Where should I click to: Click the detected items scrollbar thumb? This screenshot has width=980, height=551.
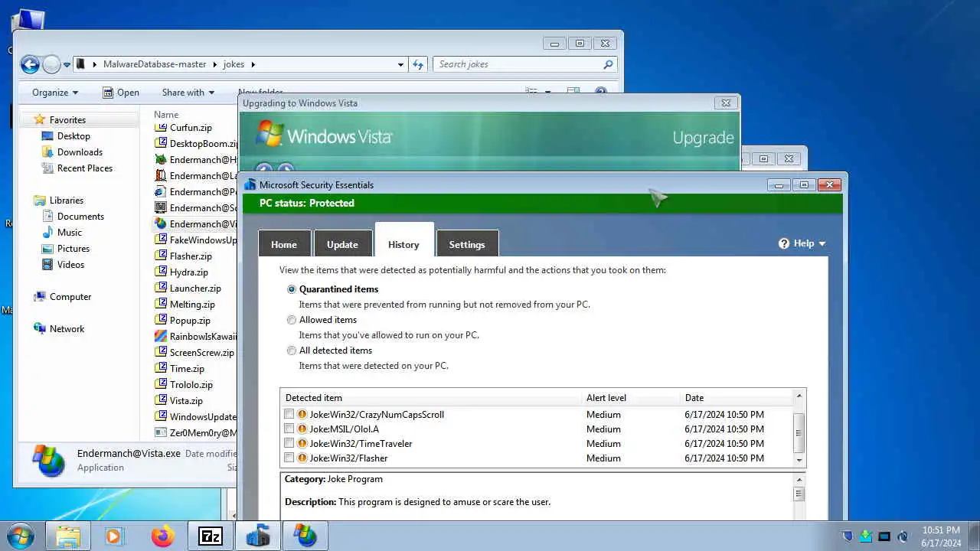799,432
